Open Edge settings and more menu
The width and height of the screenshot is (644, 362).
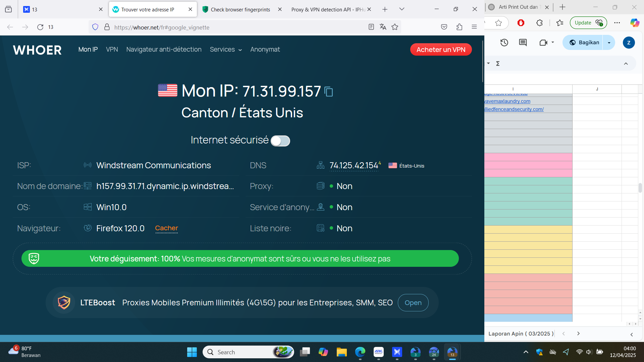pos(617,23)
